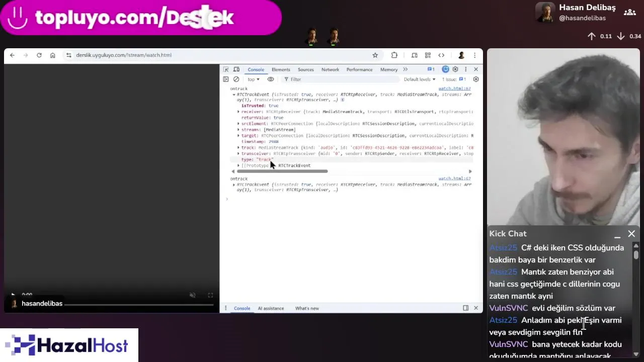Switch to the Performance tab

359,69
